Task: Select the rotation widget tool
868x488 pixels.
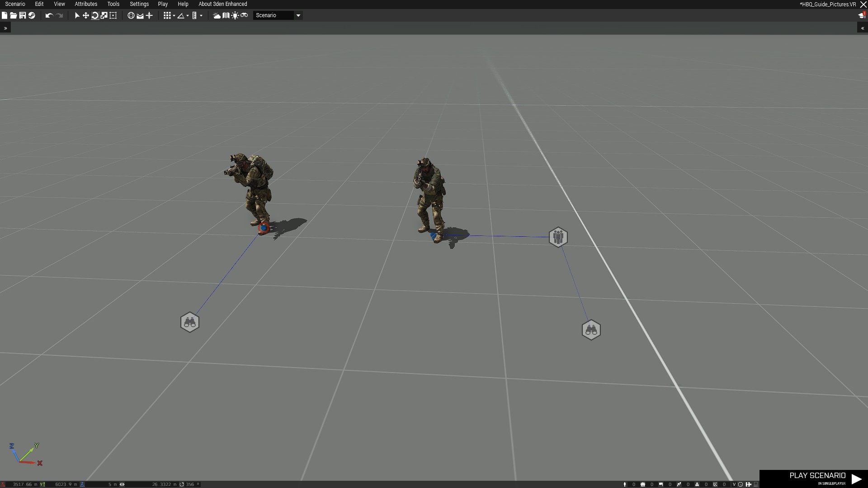Action: pyautogui.click(x=95, y=15)
